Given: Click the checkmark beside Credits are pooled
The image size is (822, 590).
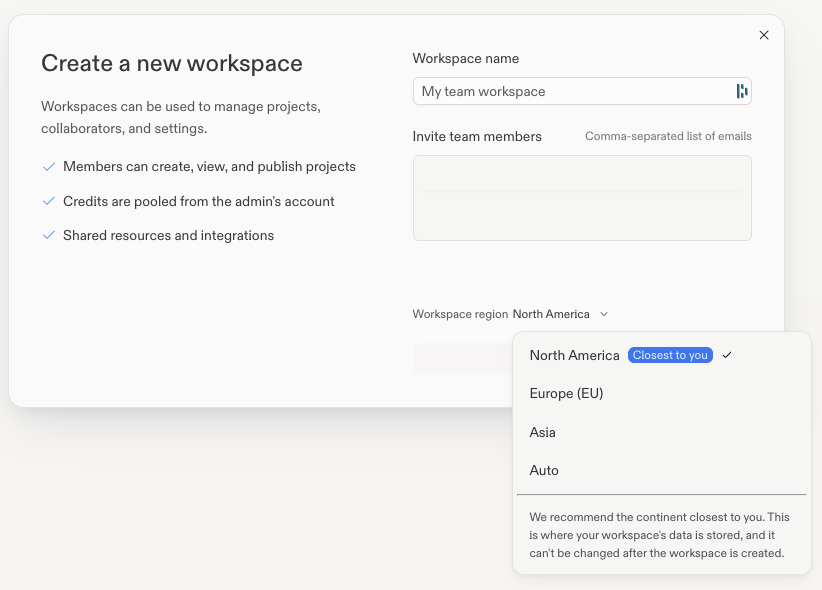Looking at the screenshot, I should pyautogui.click(x=49, y=201).
